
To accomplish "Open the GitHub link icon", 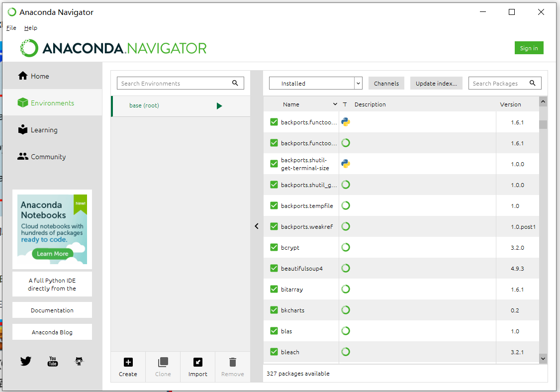I will click(x=79, y=361).
